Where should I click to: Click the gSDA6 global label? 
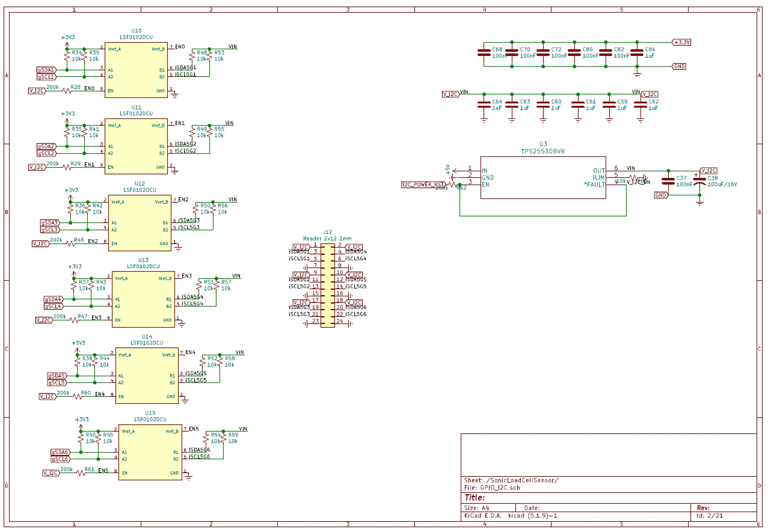[x=61, y=451]
